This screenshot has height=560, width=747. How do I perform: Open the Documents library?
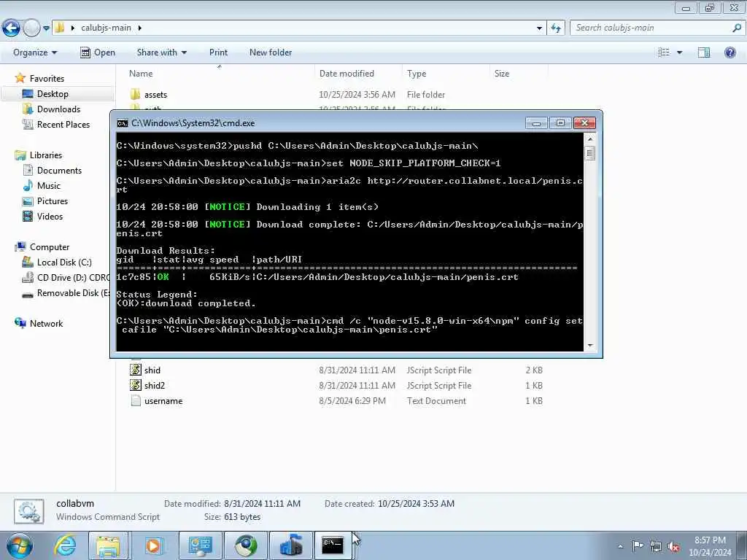coord(59,171)
